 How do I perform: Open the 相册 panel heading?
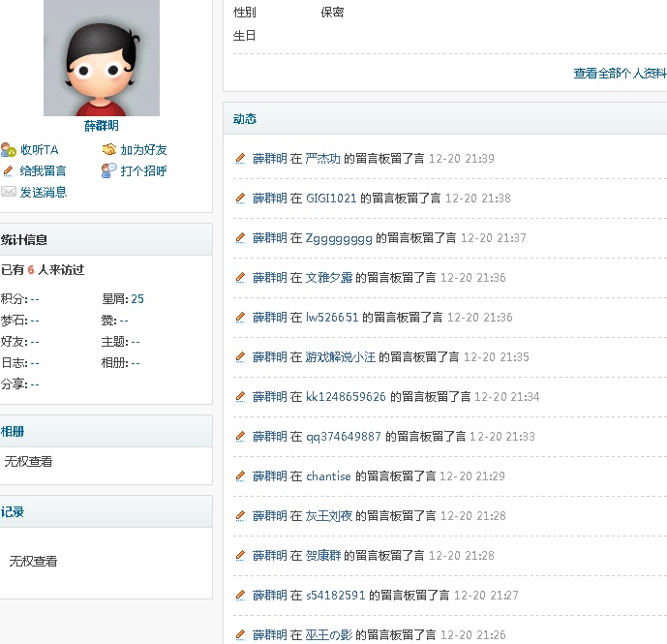coord(13,432)
